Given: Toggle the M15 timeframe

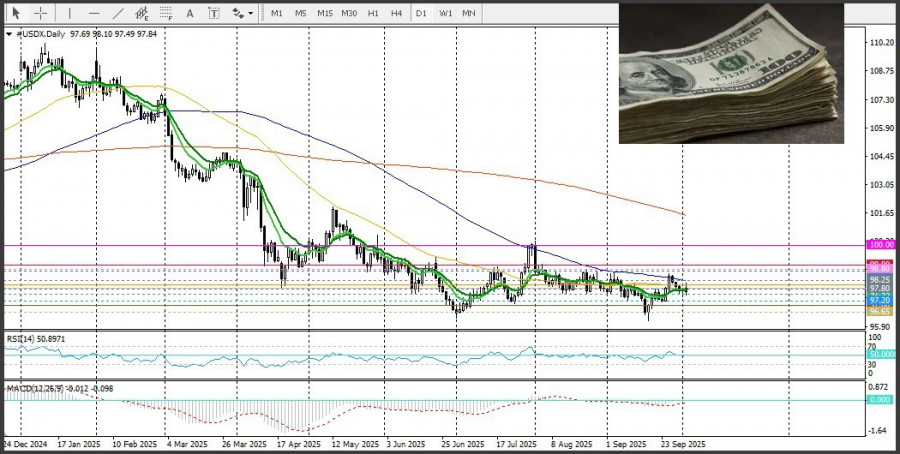Looking at the screenshot, I should [x=325, y=13].
